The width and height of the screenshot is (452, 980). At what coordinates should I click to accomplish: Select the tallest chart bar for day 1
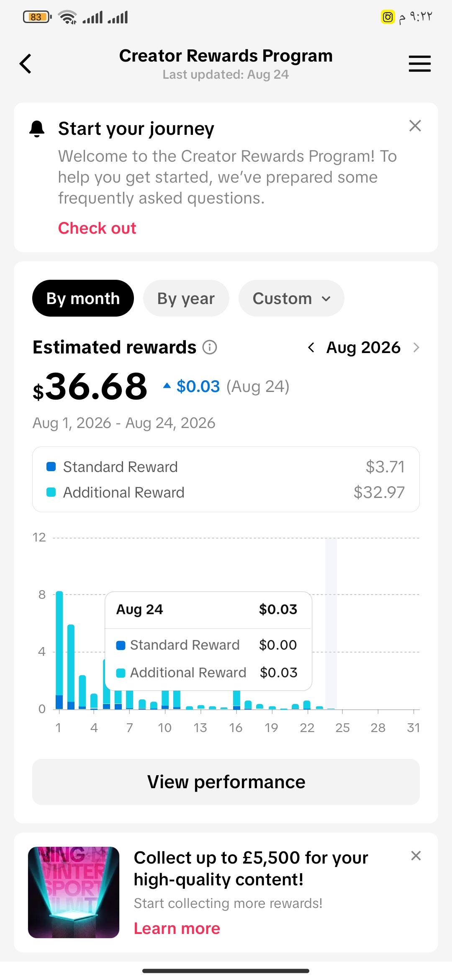tap(59, 650)
